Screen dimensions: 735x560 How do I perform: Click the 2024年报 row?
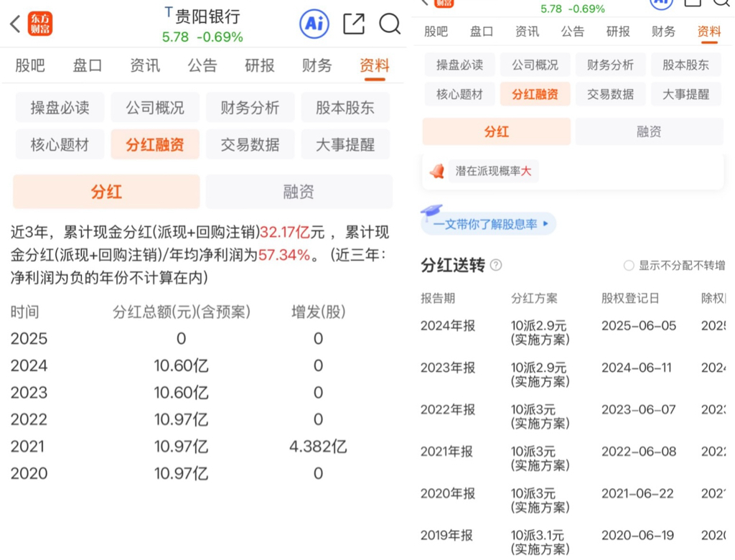[573, 332]
